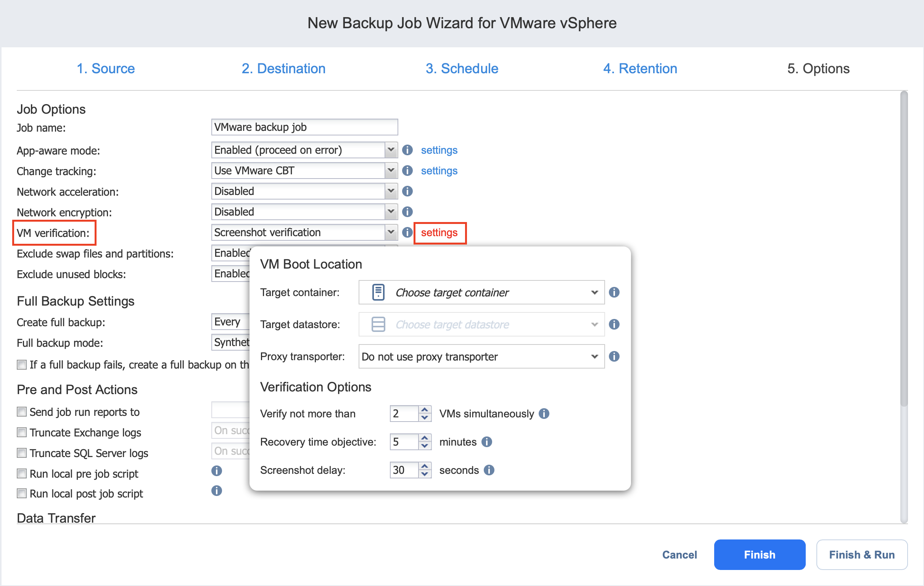Enable Truncate Exchange logs checkbox
Image resolution: width=924 pixels, height=586 pixels.
tap(22, 433)
